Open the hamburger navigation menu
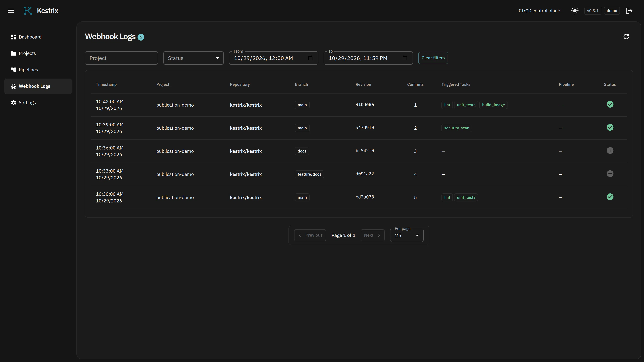Viewport: 644px width, 362px height. pos(11,11)
